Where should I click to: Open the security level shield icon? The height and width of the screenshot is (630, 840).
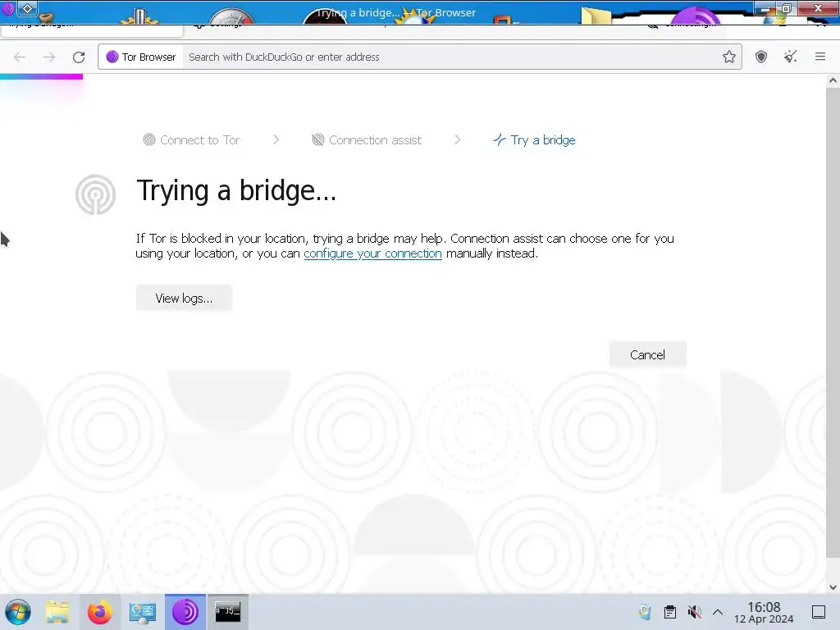761,57
